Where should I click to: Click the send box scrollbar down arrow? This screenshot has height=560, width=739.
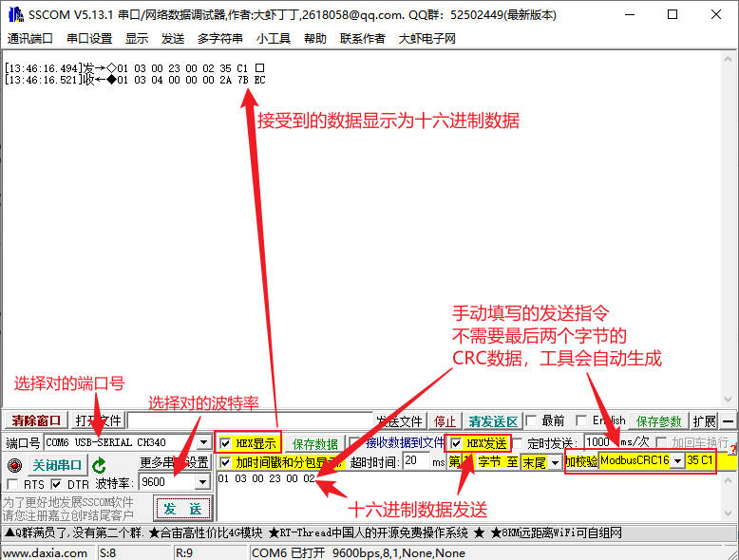tap(729, 512)
